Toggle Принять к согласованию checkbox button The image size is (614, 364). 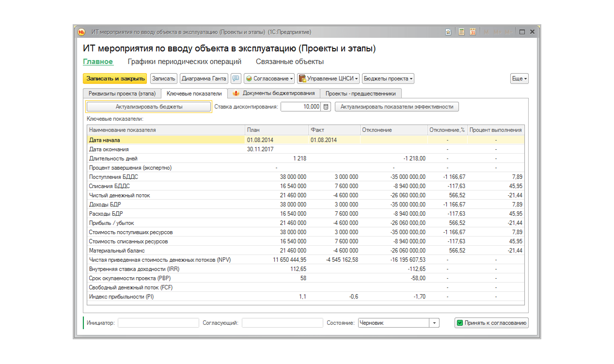(x=491, y=323)
